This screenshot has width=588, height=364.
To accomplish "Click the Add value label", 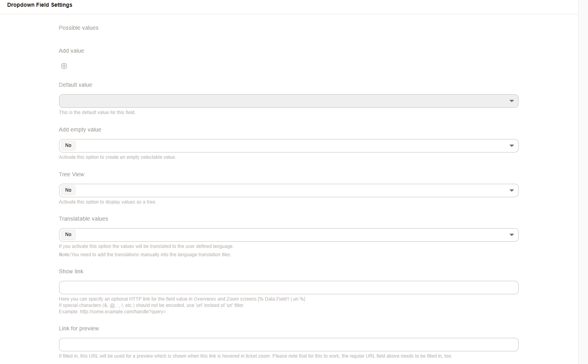I will click(x=71, y=51).
